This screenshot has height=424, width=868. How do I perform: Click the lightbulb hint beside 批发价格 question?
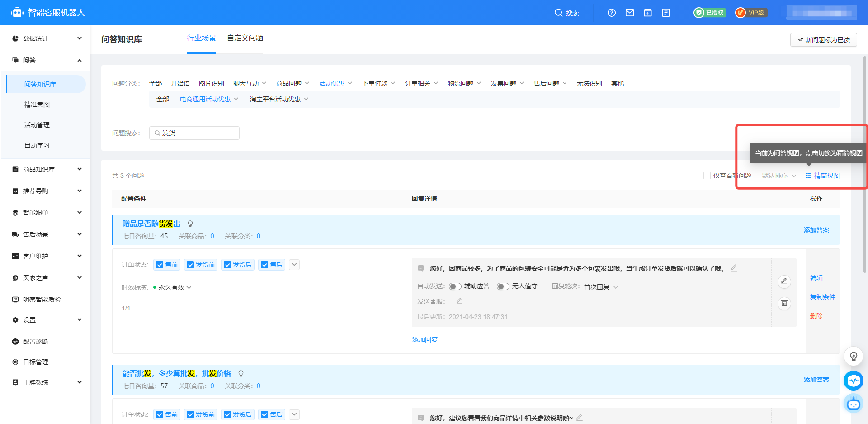pos(241,373)
